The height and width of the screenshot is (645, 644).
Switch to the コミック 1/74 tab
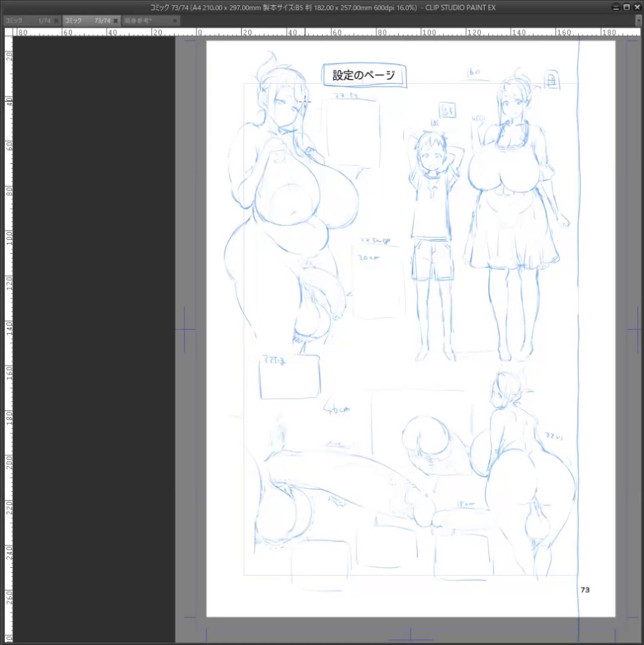pyautogui.click(x=28, y=20)
